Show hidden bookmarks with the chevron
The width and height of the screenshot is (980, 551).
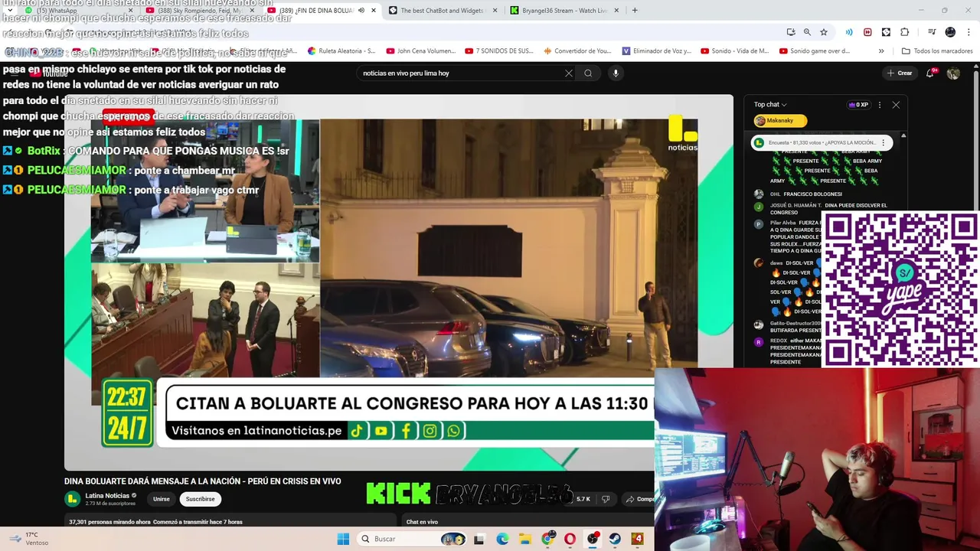[x=881, y=51]
